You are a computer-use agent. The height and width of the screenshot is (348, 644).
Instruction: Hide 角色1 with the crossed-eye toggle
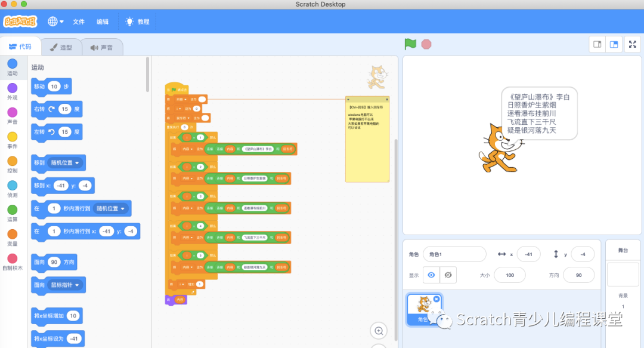[x=447, y=275]
